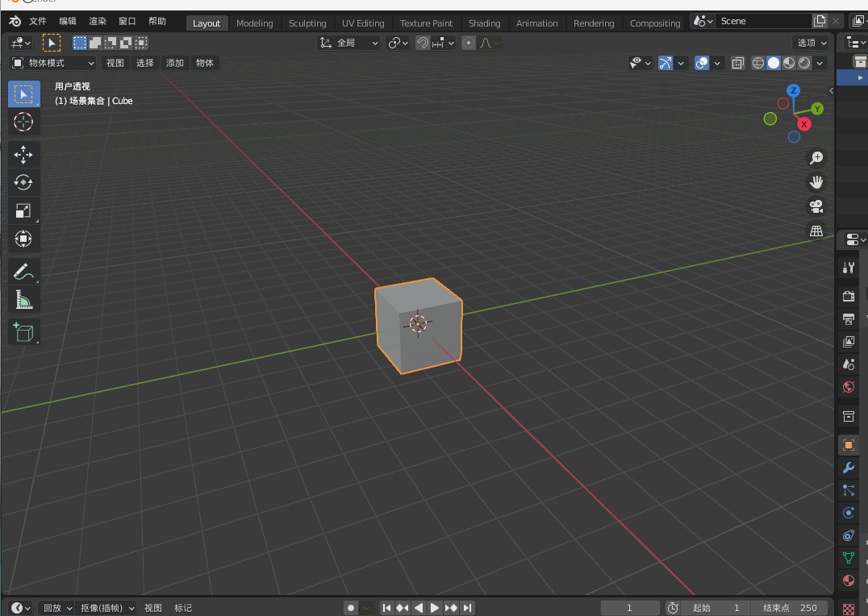Click the Z axis gizmo handle
Screen dimensions: 868x616
click(x=793, y=90)
